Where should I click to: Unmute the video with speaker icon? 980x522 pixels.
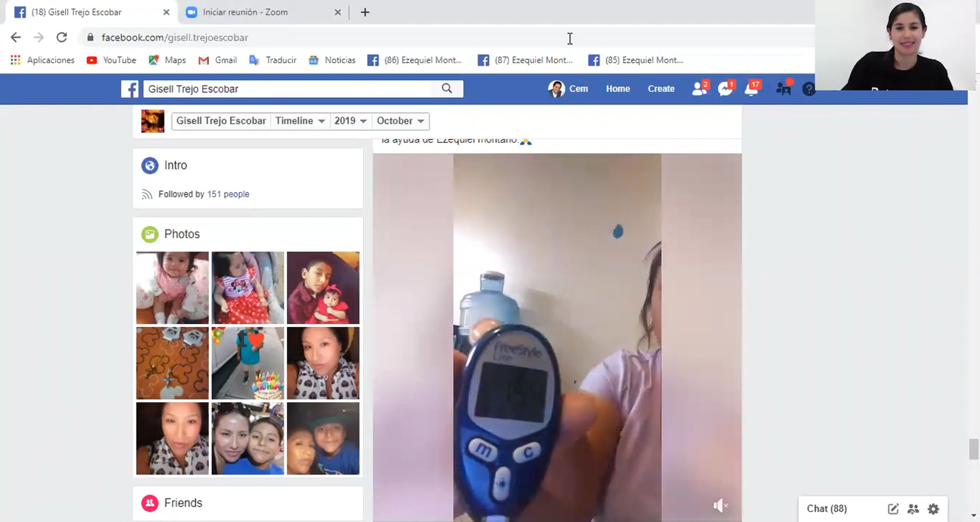click(x=720, y=506)
